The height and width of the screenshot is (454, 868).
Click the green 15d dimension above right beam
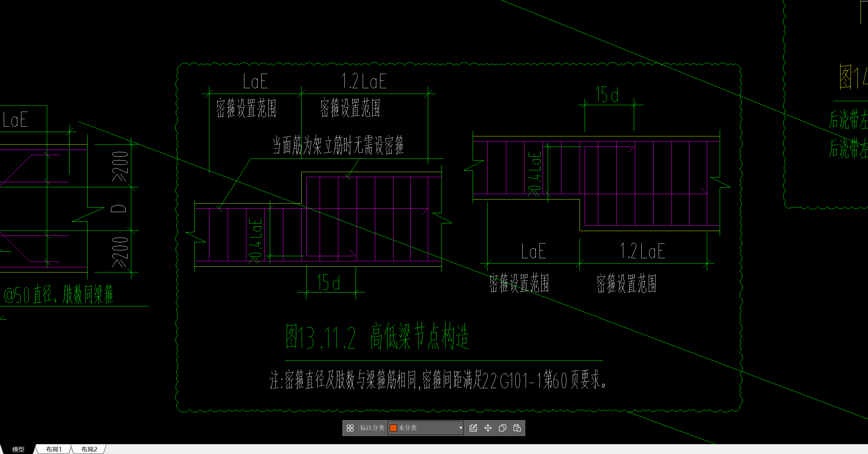pos(607,94)
